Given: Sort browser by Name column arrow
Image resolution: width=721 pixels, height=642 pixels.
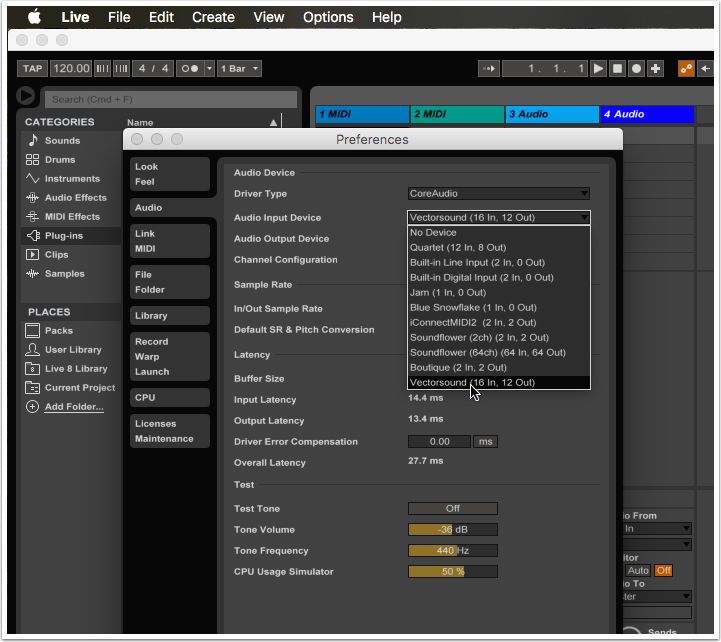Looking at the screenshot, I should click(x=273, y=122).
